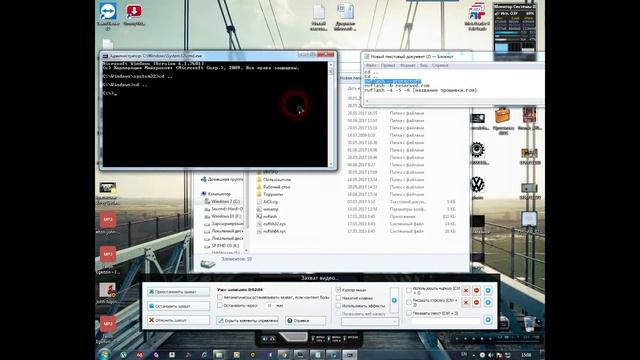Click blue plus beside draw arrow option

(x=488, y=302)
